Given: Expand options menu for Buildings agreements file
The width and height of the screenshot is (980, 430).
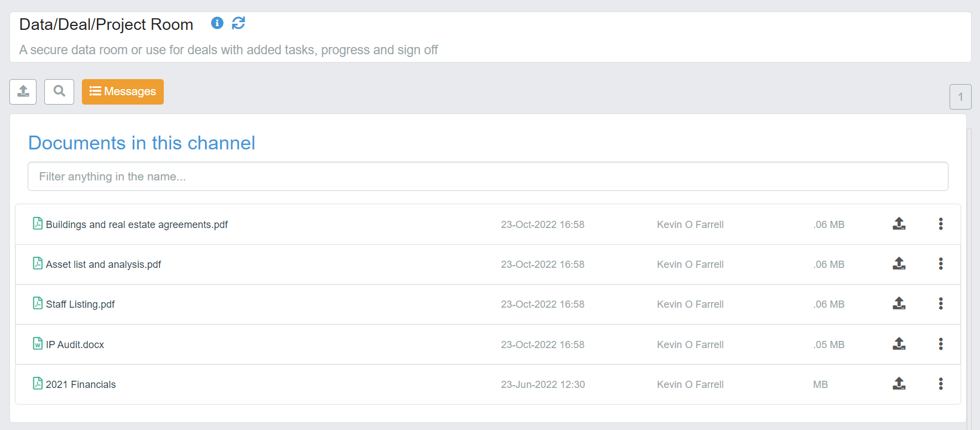Looking at the screenshot, I should click(940, 224).
